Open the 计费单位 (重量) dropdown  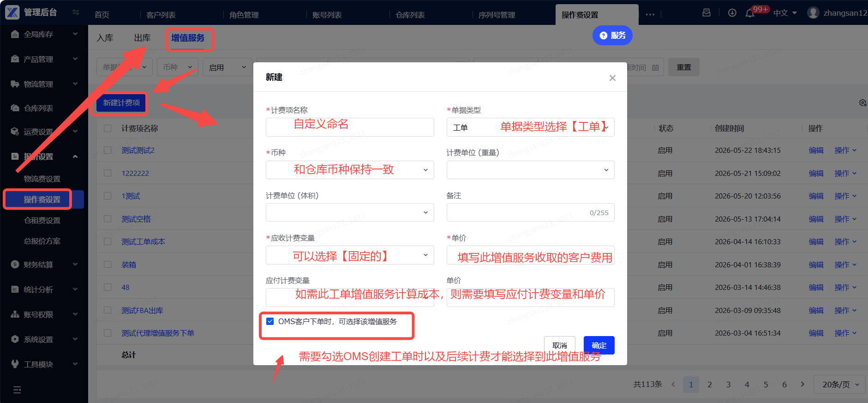click(530, 170)
